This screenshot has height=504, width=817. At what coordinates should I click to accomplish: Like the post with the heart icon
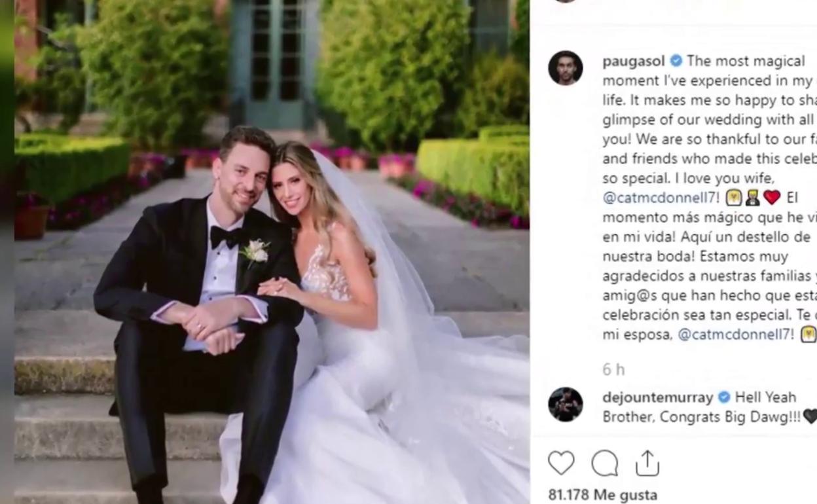pyautogui.click(x=561, y=463)
